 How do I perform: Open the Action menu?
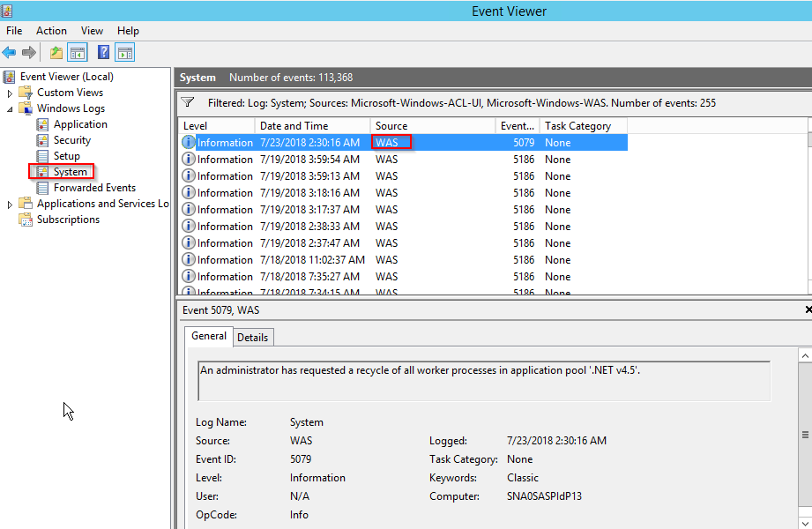pyautogui.click(x=51, y=31)
